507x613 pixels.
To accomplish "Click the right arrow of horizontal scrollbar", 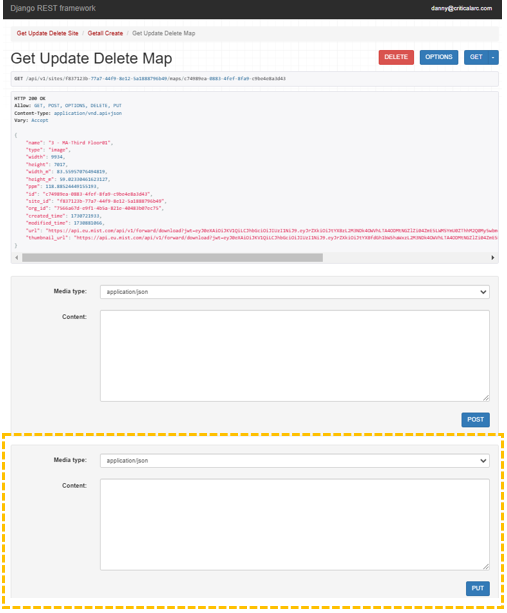I will (493, 257).
